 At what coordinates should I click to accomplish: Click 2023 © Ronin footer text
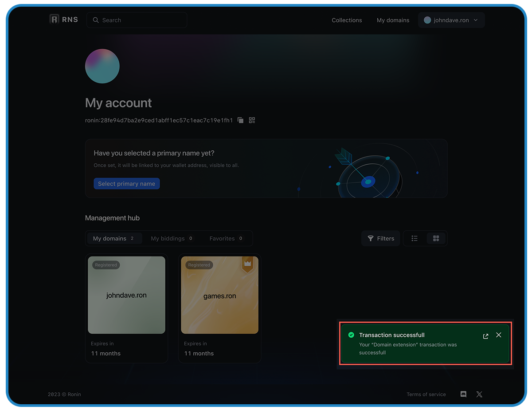(64, 394)
